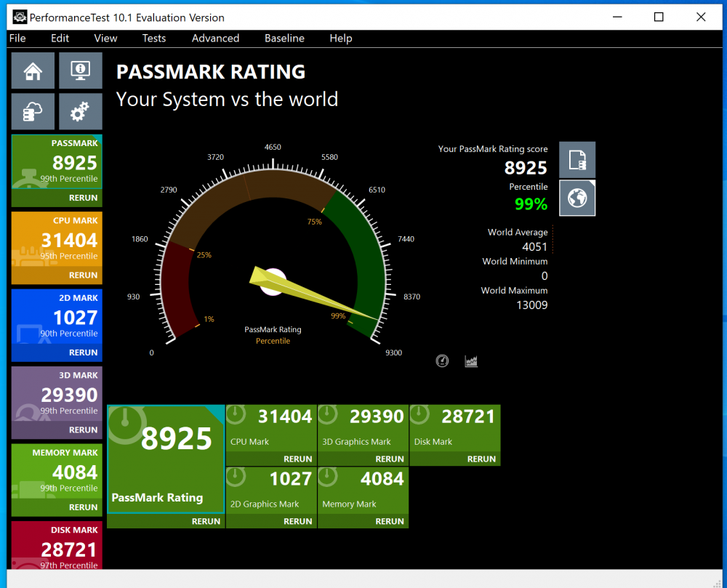Click the gauge icon on the CPU Mark tile

(236, 414)
